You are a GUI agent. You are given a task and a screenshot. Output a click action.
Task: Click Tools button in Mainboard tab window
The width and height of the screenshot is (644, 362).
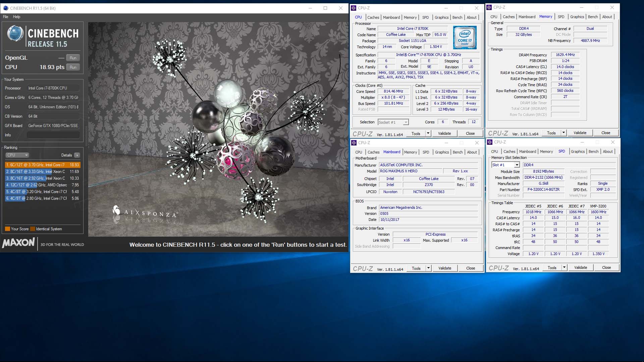pyautogui.click(x=416, y=268)
